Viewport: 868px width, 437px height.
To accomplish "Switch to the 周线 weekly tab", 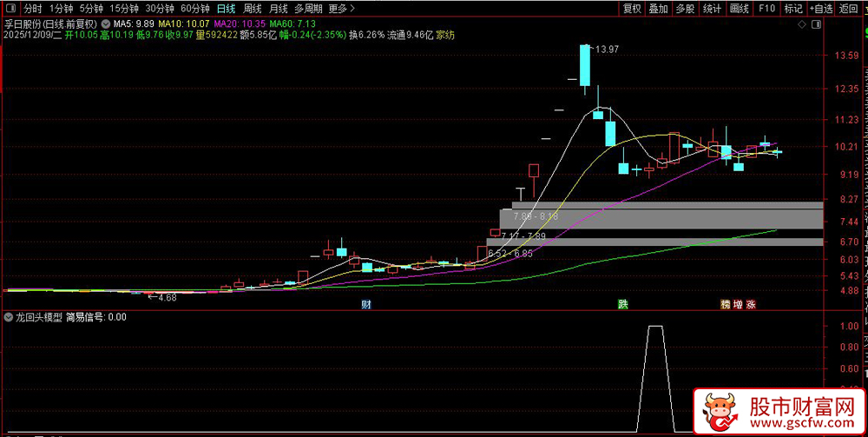I will [x=253, y=9].
